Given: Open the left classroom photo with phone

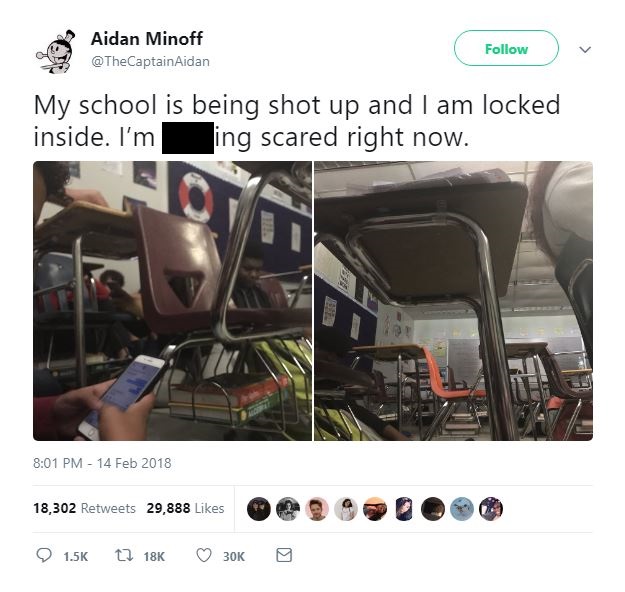Looking at the screenshot, I should pos(172,301).
